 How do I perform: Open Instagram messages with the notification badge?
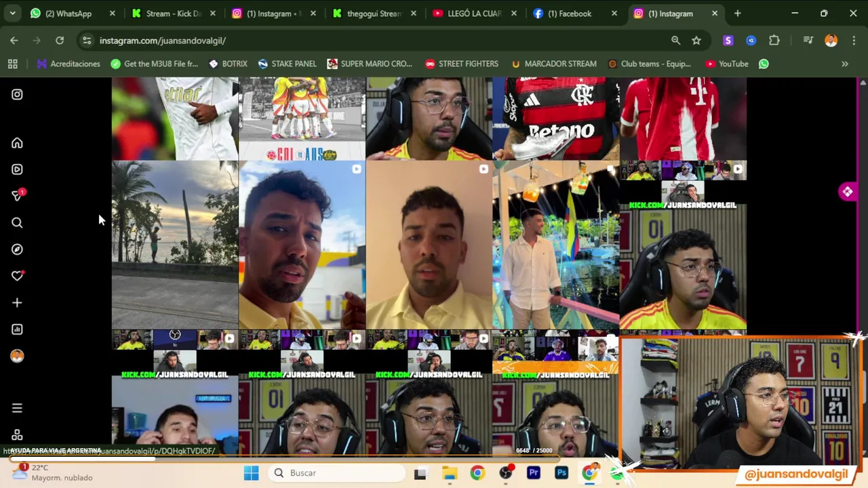[x=17, y=196]
